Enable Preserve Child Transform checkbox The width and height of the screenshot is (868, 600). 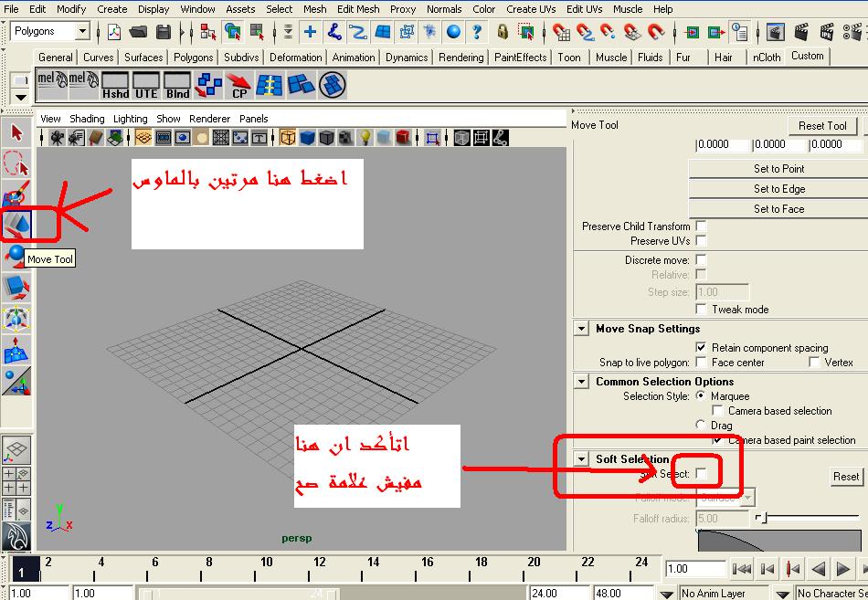pos(701,226)
